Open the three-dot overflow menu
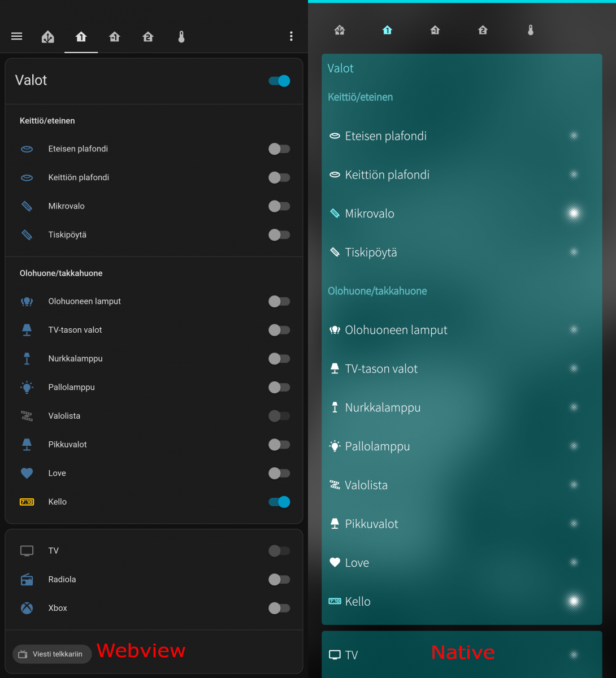616x678 pixels. tap(291, 36)
